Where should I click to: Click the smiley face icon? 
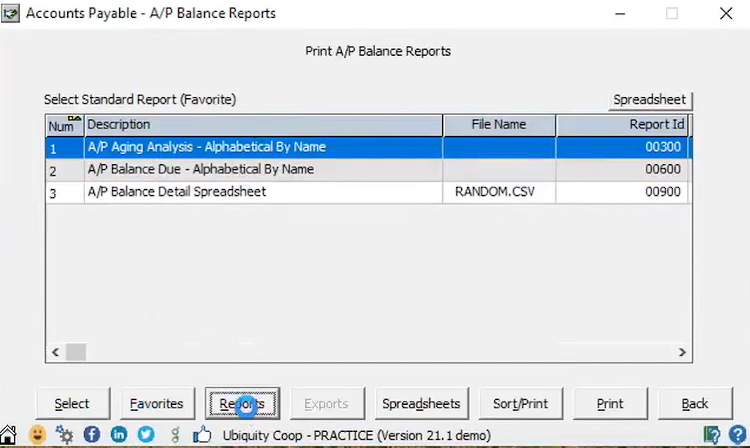(x=37, y=435)
